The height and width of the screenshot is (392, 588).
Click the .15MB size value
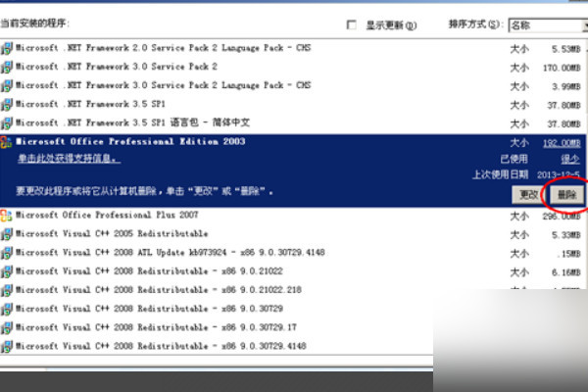(568, 254)
